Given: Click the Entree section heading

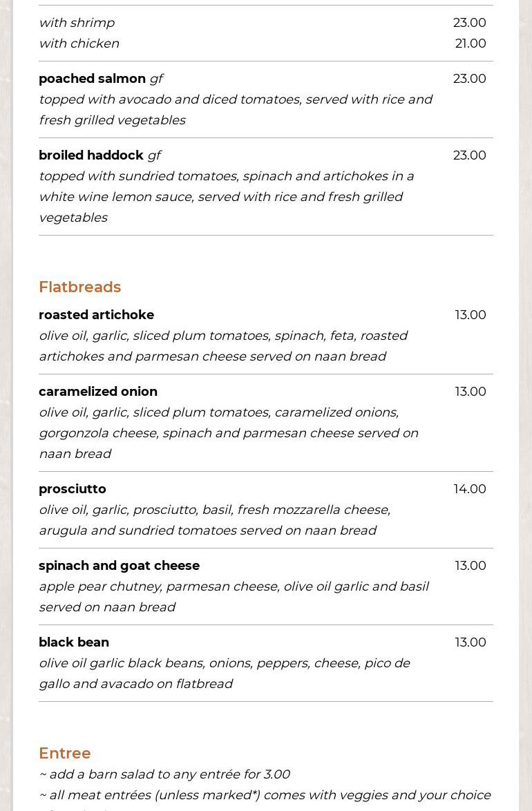Looking at the screenshot, I should [64, 753].
